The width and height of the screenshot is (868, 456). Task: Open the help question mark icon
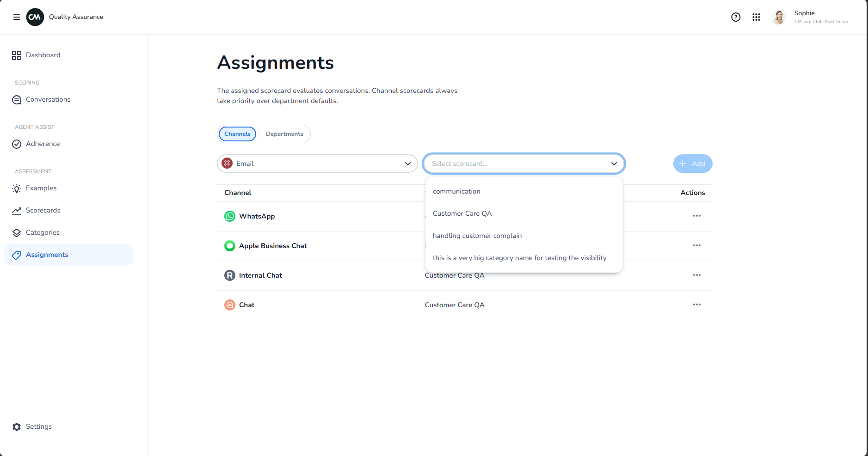pyautogui.click(x=736, y=17)
